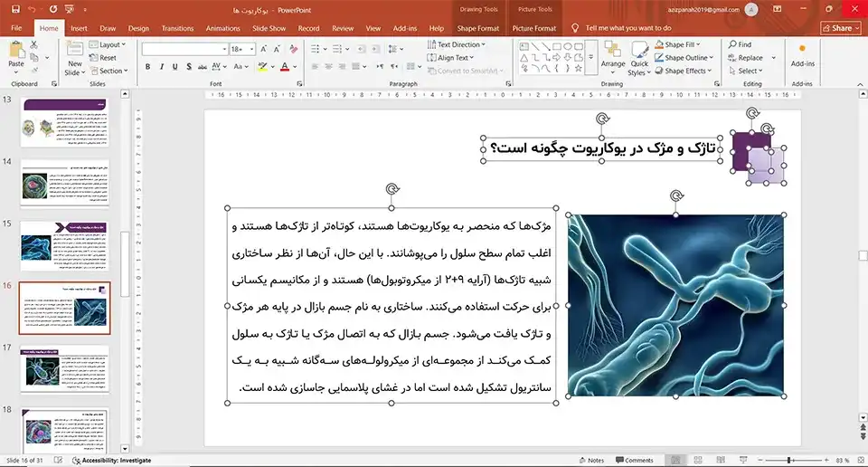Toggle text Shadow
Image resolution: width=868 pixels, height=467 pixels.
point(189,66)
